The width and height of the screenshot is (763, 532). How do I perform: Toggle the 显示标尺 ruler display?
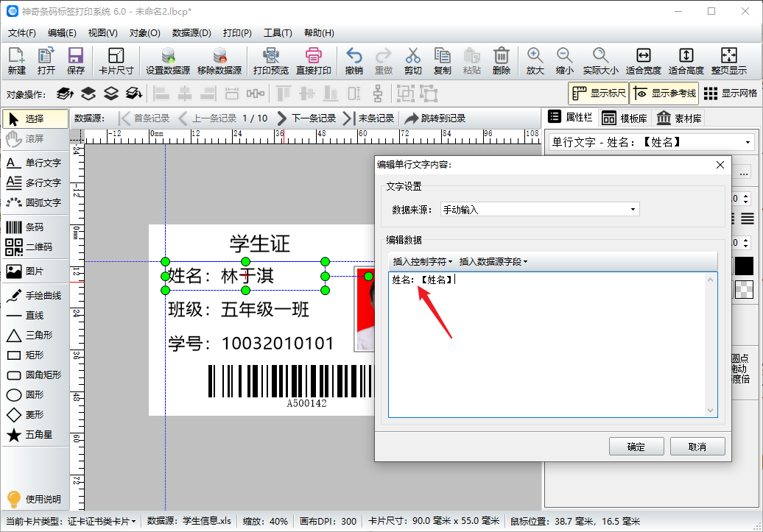pyautogui.click(x=598, y=93)
